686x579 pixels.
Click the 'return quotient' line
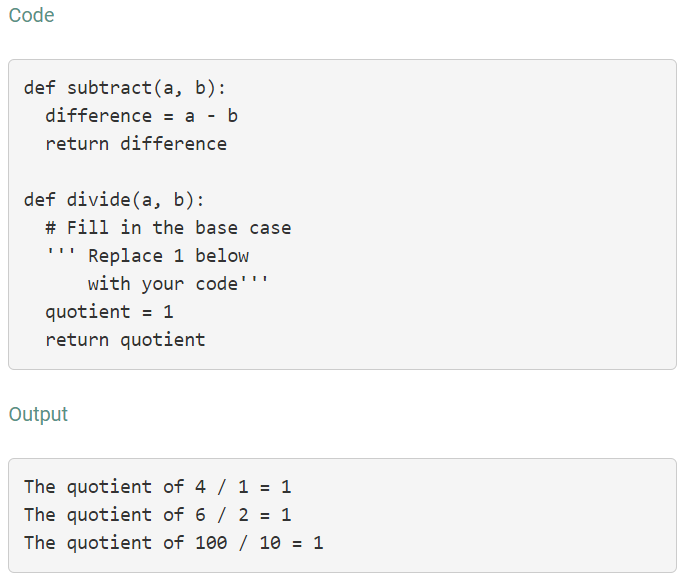[125, 340]
